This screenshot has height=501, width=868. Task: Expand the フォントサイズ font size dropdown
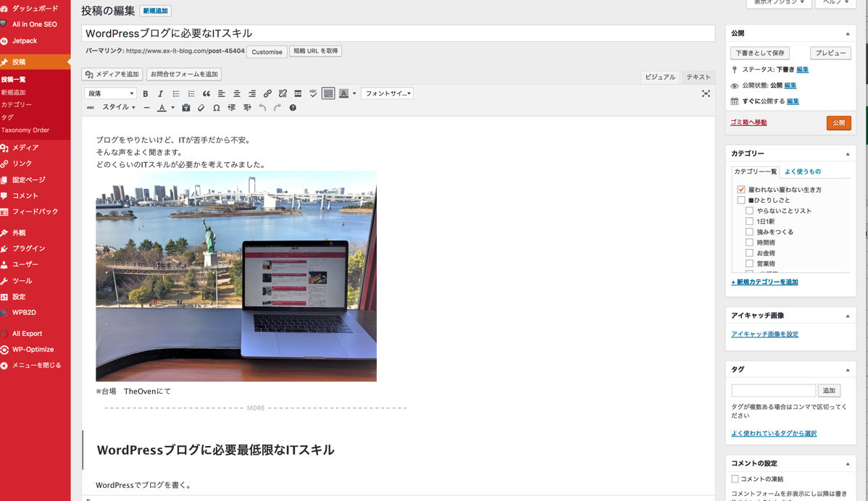(x=387, y=93)
